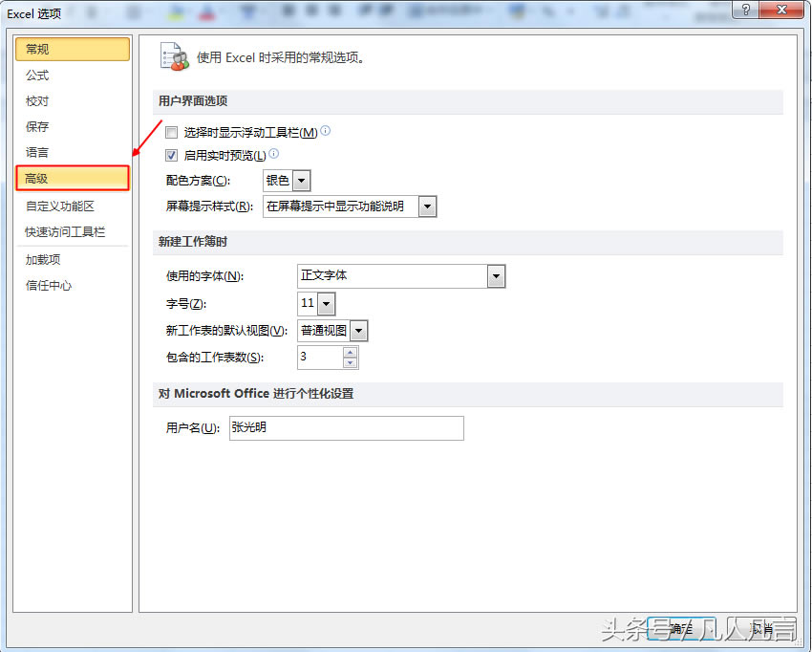
Task: Uncheck 启用实时预览 checkbox
Action: [171, 155]
